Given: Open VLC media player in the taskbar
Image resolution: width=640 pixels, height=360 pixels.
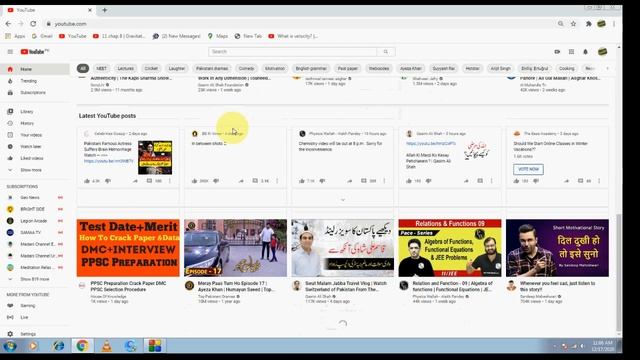Looking at the screenshot, I should click(107, 346).
